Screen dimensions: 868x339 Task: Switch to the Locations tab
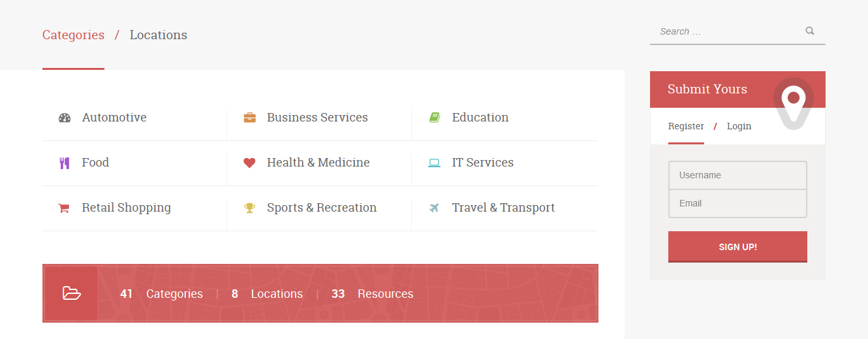(x=159, y=35)
